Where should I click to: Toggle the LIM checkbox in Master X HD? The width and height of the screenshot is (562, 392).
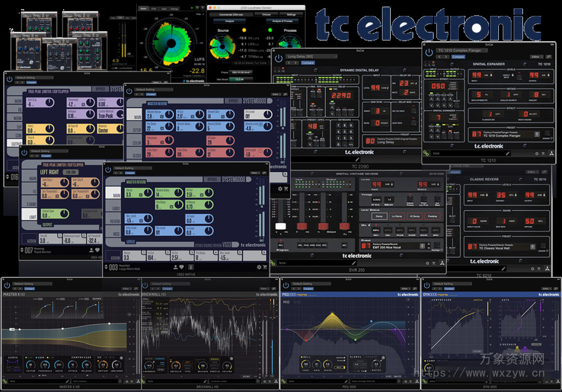(x=48, y=357)
